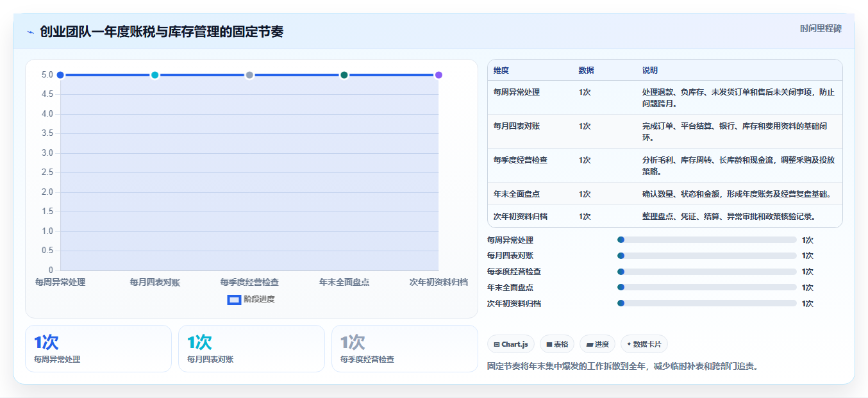Toggle the 阶段进度 legend box
This screenshot has width=868, height=398.
234,299
